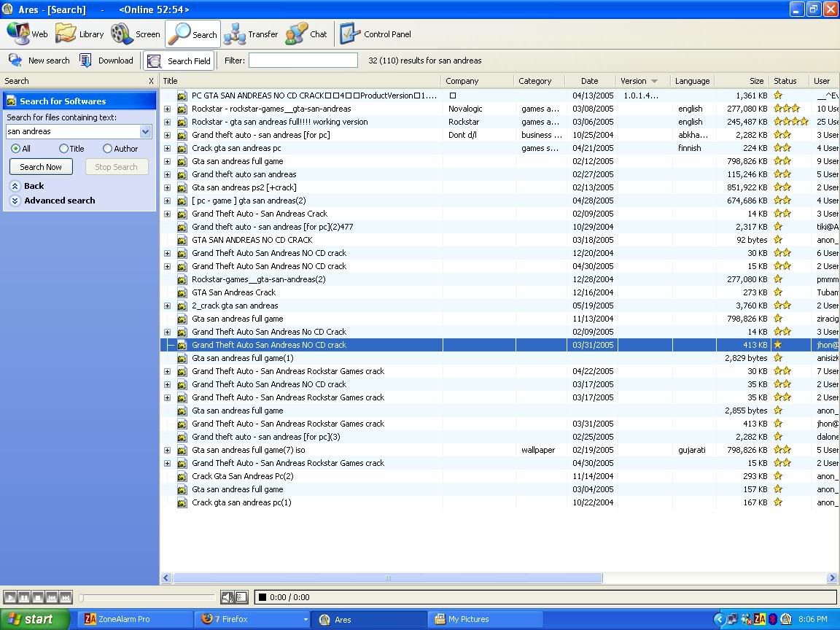This screenshot has height=630, width=840.
Task: Open the Screen tab
Action: tap(135, 34)
